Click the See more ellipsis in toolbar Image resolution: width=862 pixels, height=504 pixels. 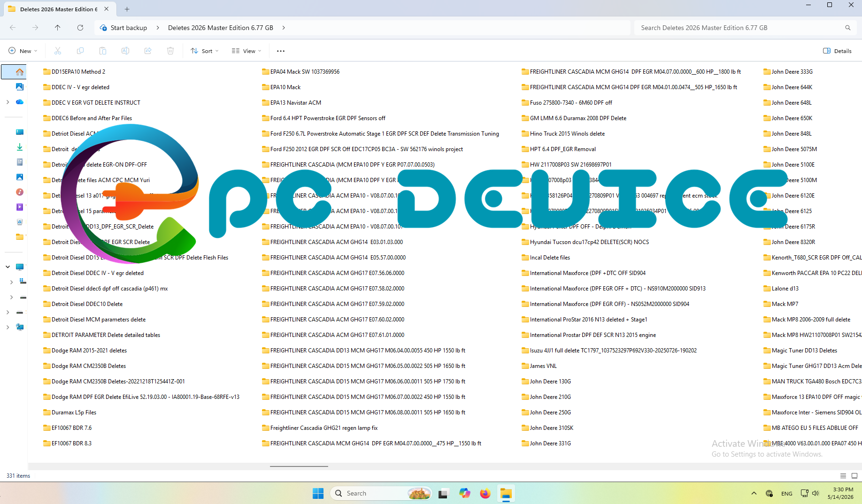point(281,51)
